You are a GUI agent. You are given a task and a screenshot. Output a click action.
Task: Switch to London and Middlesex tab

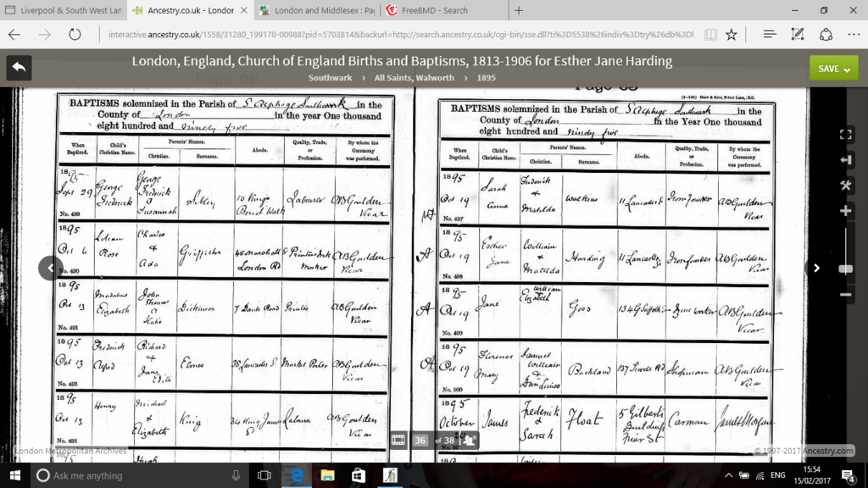(x=318, y=10)
